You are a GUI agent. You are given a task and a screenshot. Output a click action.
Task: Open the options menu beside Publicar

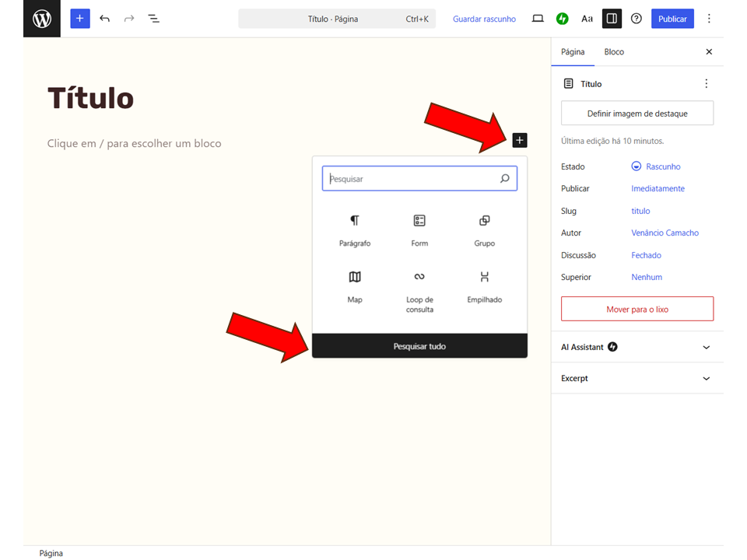708,19
